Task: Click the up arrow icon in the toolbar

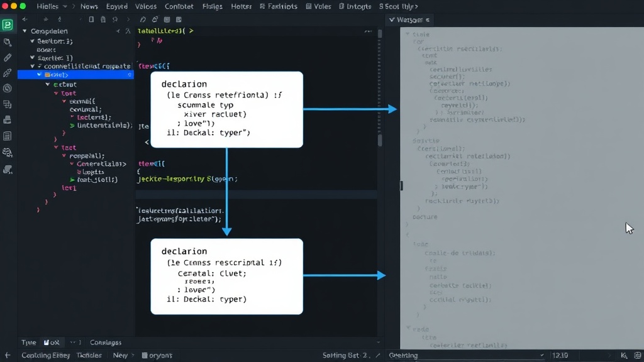Action: pos(60,19)
